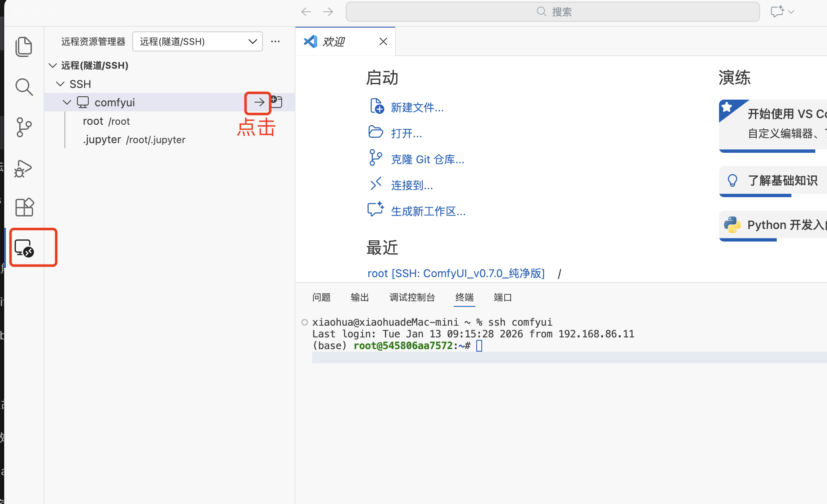Switch to the 输出 panel tab
Image resolution: width=827 pixels, height=504 pixels.
[x=359, y=297]
